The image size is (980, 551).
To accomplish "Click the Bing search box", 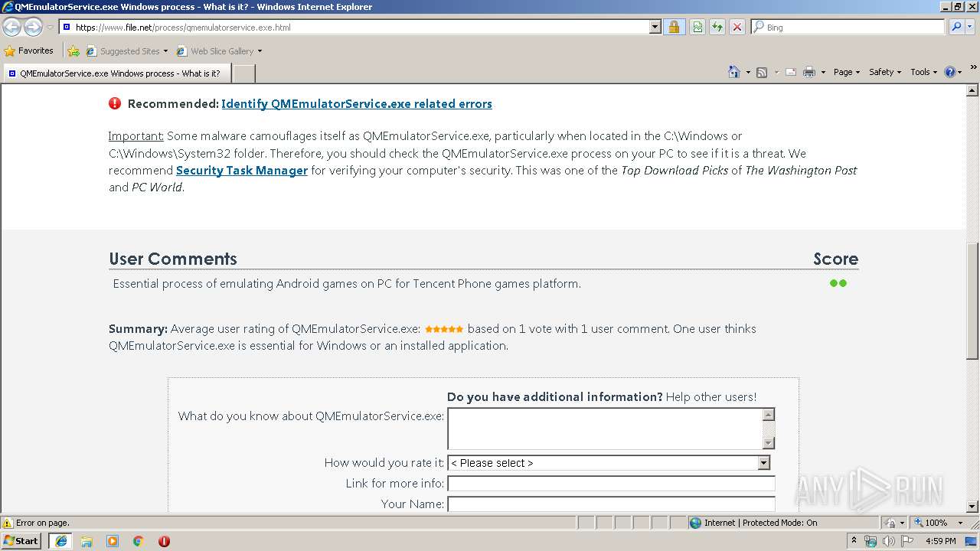I will (x=848, y=27).
